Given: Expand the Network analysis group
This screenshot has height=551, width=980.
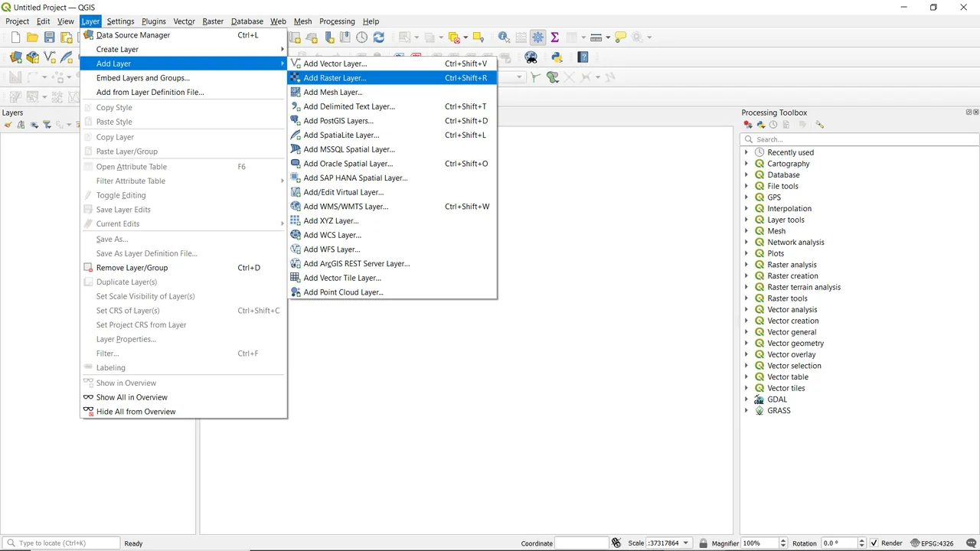Looking at the screenshot, I should (746, 243).
